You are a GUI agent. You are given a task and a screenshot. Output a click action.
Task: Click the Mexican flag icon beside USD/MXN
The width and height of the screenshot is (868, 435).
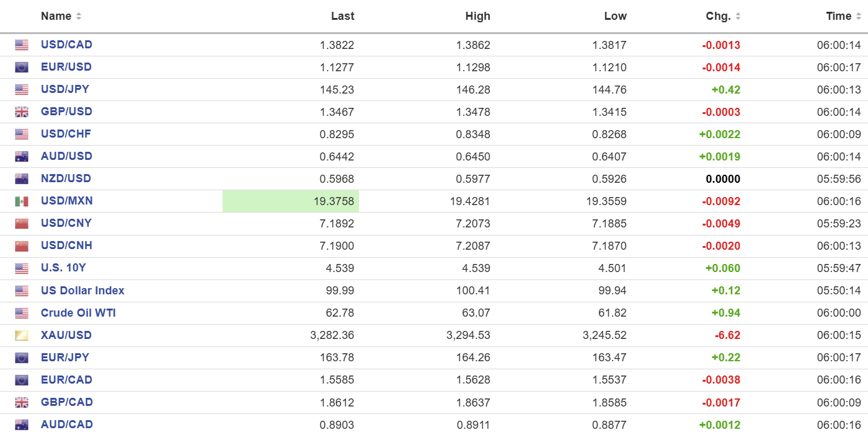click(22, 201)
